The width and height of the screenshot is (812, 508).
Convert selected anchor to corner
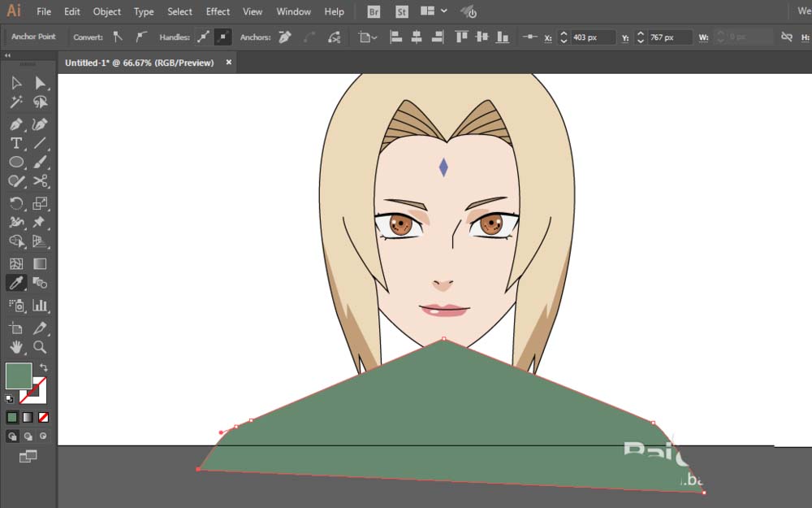click(x=118, y=37)
